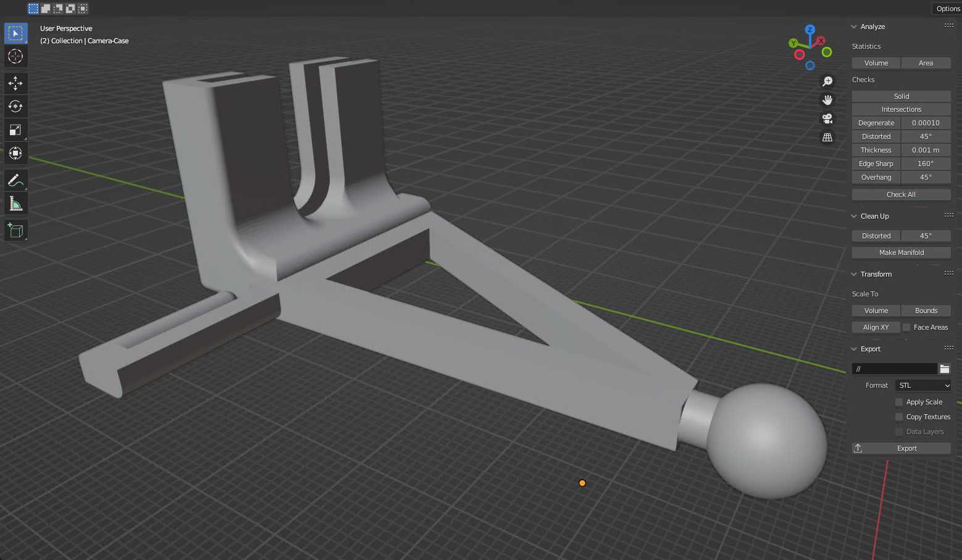Open the Options menu
962x560 pixels.
[x=947, y=9]
